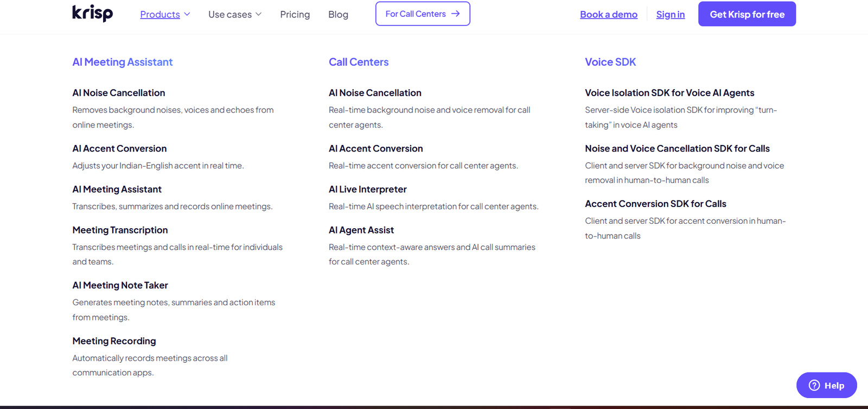
Task: Open Accent Conversion SDK for Calls
Action: pos(655,204)
